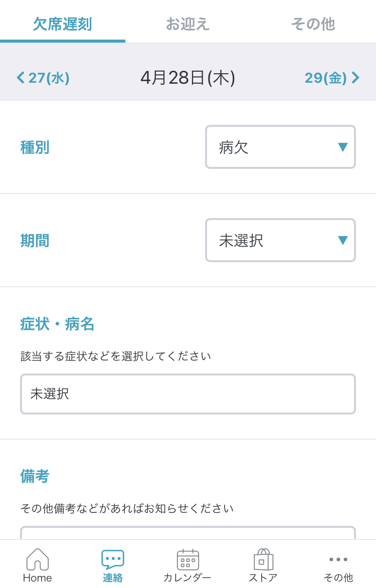Open the ストア shopping bag icon
Screen dimensions: 376x588
click(263, 559)
